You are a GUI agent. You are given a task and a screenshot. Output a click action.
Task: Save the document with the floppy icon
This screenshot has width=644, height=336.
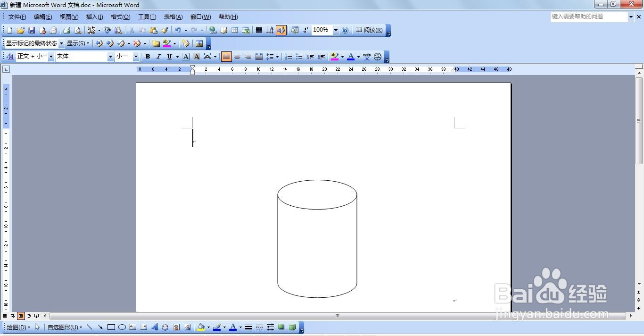32,30
